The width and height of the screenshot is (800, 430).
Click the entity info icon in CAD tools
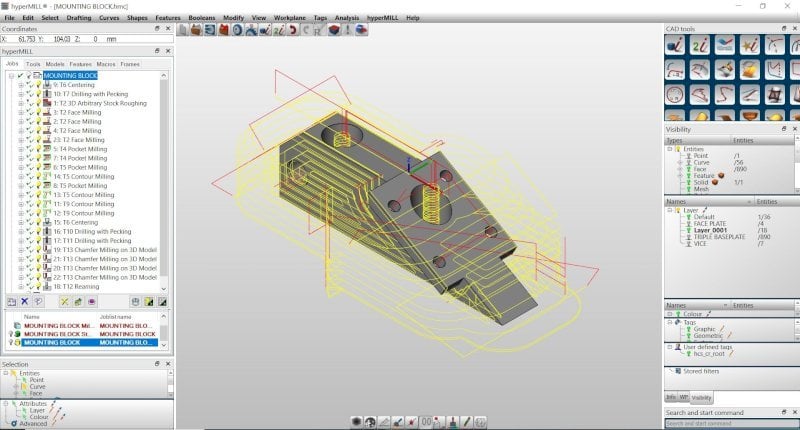[675, 45]
